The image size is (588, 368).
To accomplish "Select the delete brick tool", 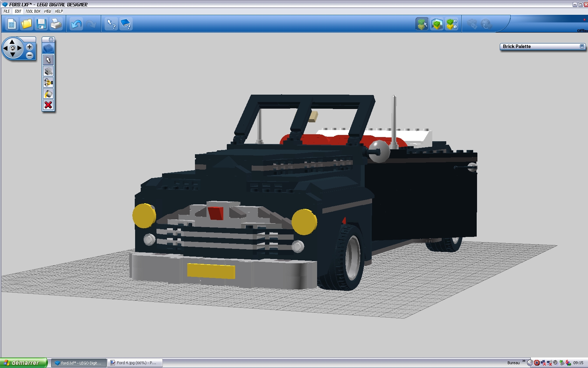I will tap(48, 105).
